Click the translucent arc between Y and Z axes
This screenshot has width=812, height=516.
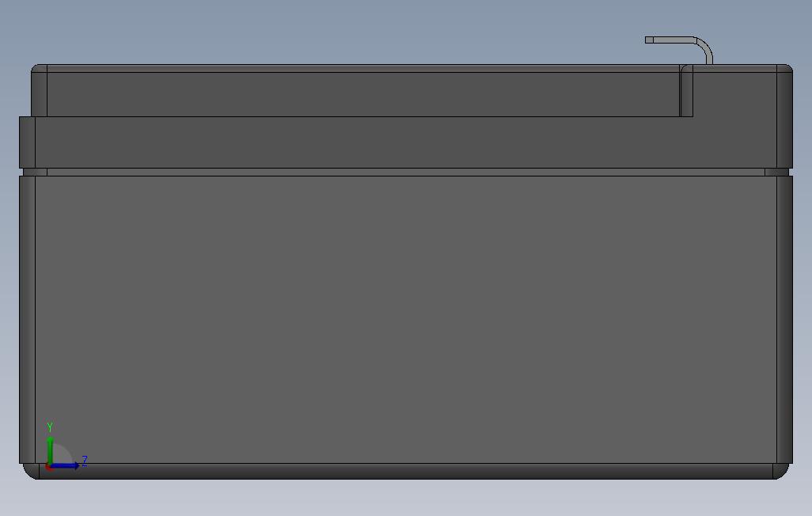(x=62, y=454)
